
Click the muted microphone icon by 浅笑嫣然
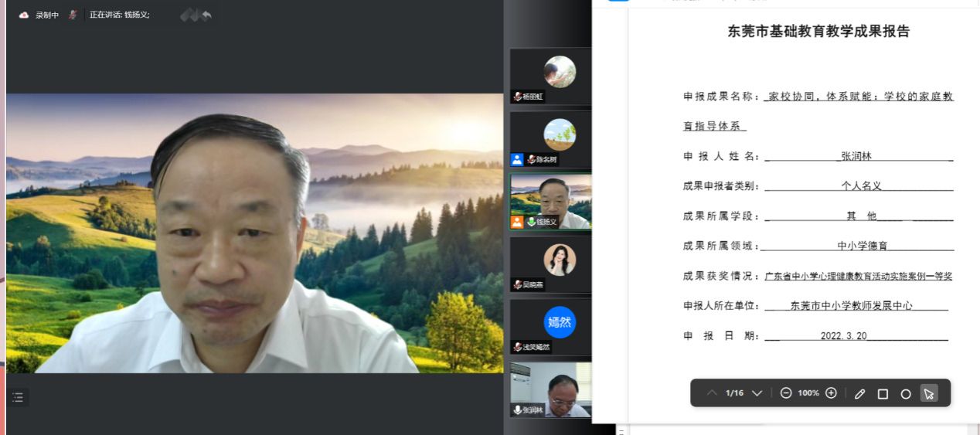pyautogui.click(x=517, y=347)
